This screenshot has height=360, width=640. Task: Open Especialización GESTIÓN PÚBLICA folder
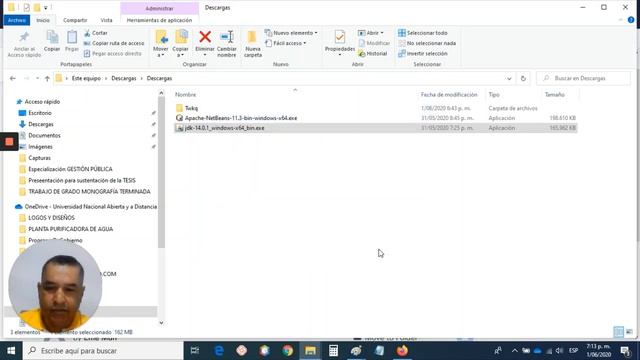(70, 169)
